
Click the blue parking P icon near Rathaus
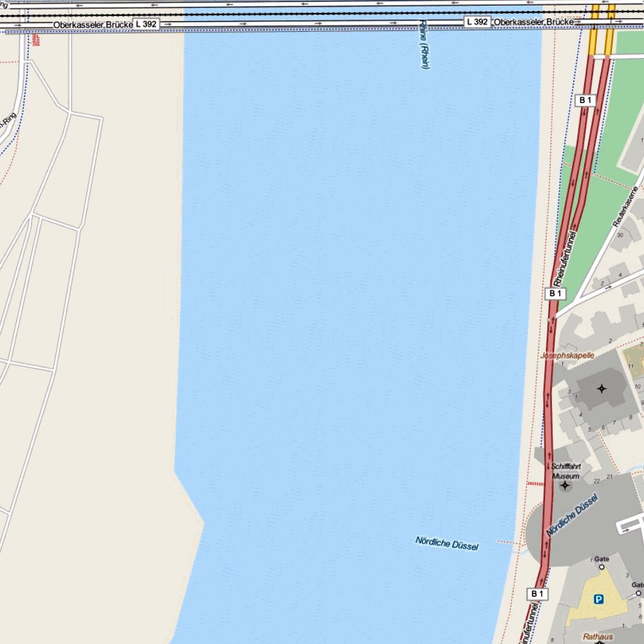(x=599, y=599)
